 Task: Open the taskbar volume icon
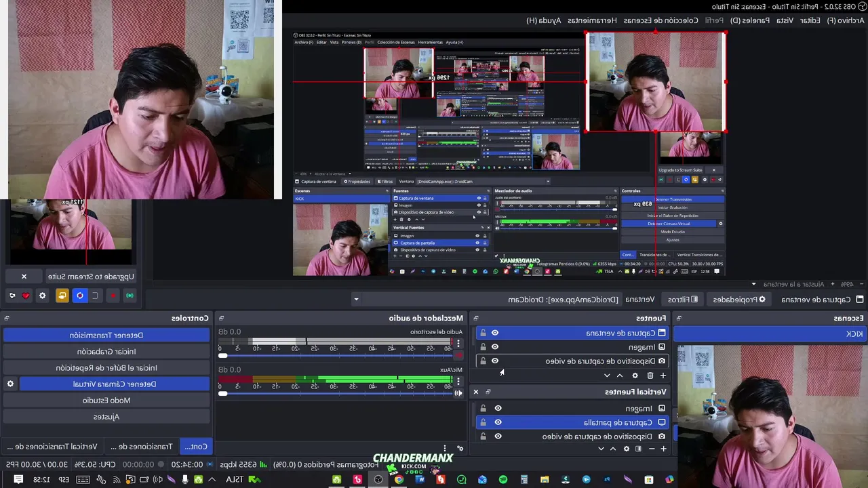(x=158, y=479)
